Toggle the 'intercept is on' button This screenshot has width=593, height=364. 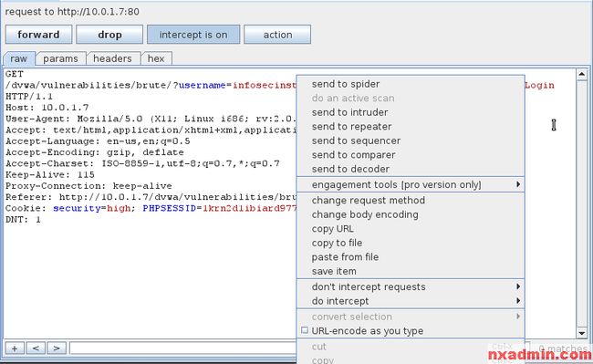193,35
